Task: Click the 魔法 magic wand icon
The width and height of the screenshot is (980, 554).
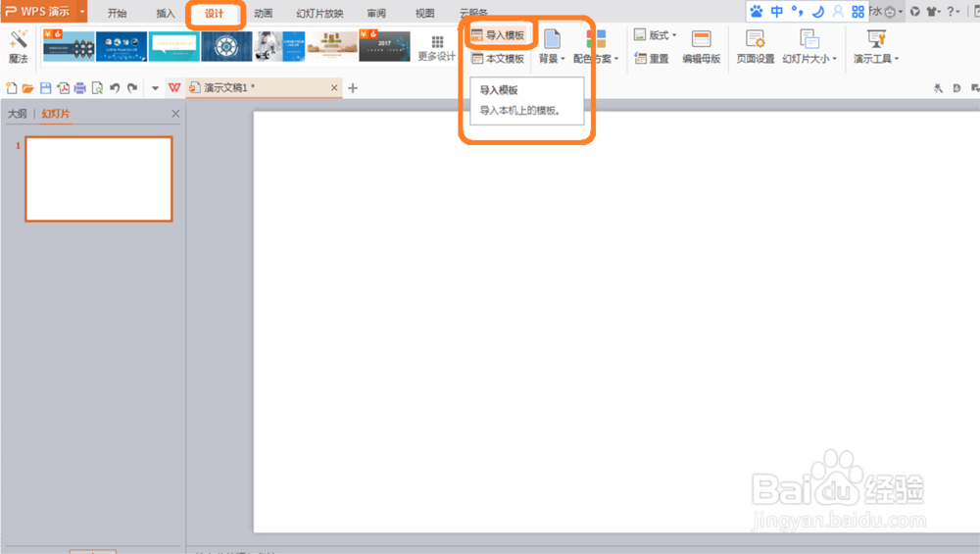Action: tap(18, 47)
